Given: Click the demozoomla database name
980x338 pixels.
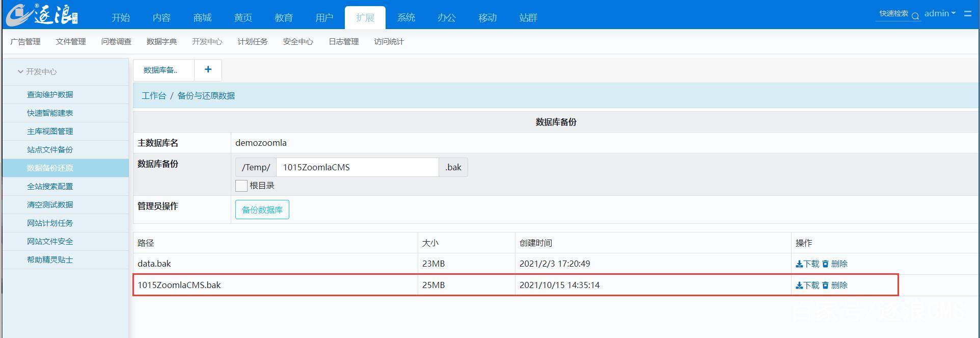Looking at the screenshot, I should click(261, 143).
